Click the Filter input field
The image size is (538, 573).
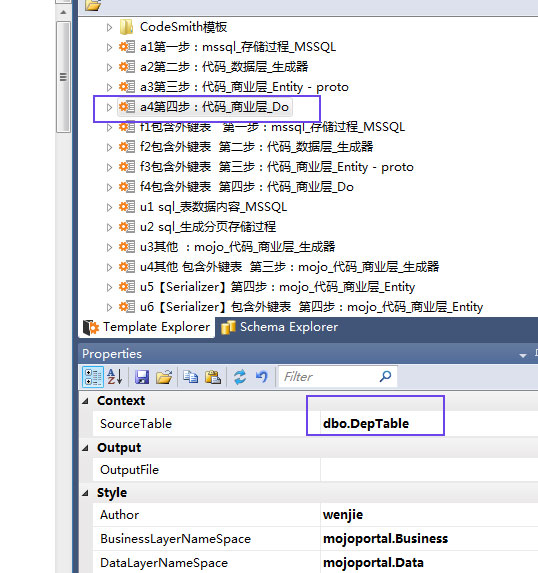point(329,376)
